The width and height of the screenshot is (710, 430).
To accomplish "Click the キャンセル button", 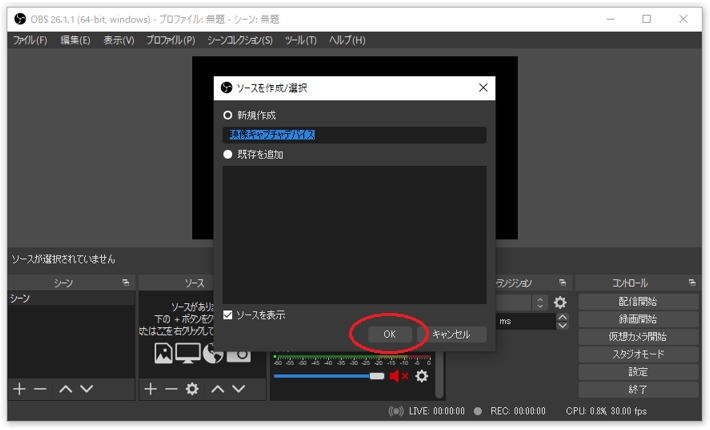I will (x=451, y=335).
